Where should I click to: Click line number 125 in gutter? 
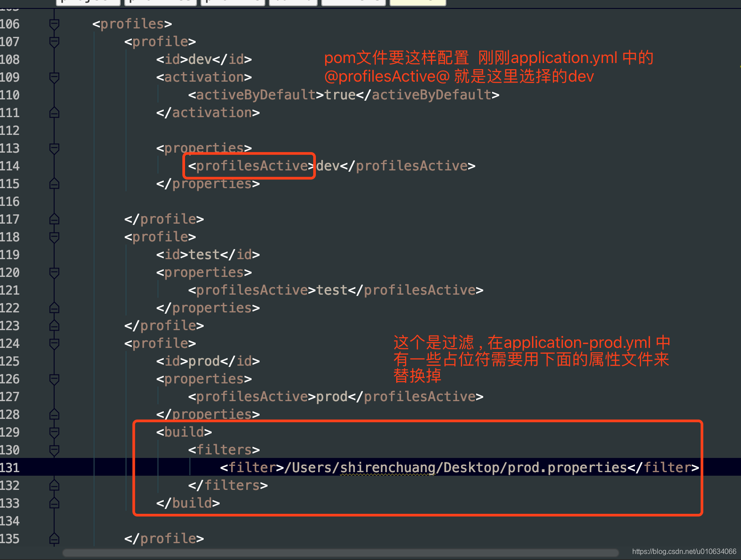point(10,361)
